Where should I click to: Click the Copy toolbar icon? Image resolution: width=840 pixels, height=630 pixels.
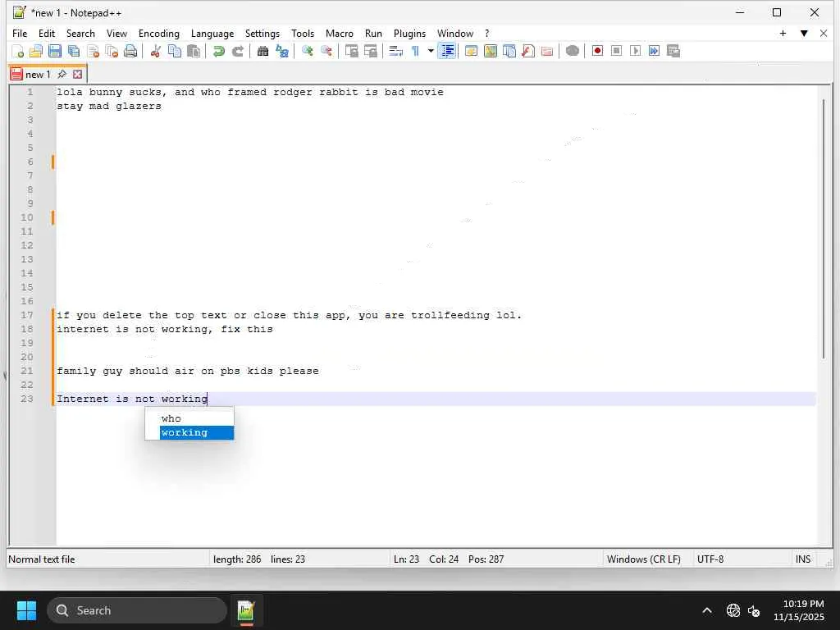[175, 51]
